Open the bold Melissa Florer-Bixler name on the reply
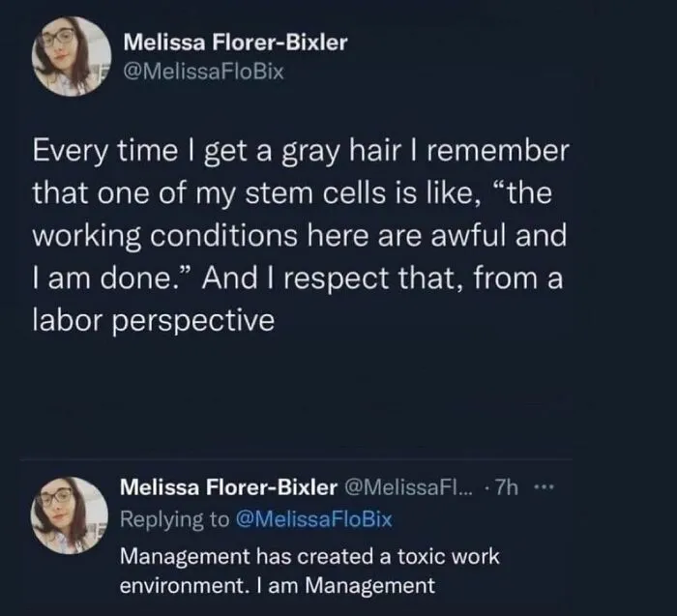 point(228,487)
